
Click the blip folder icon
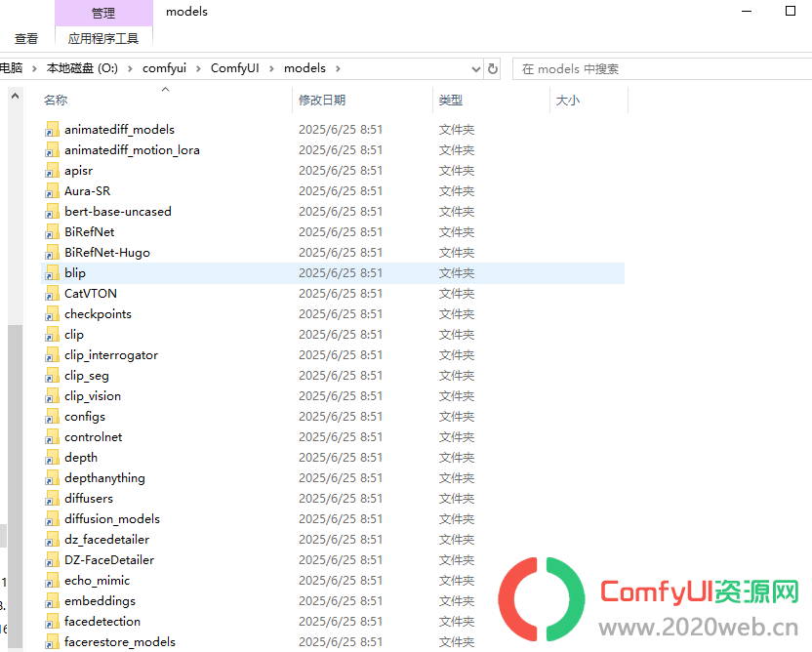52,273
